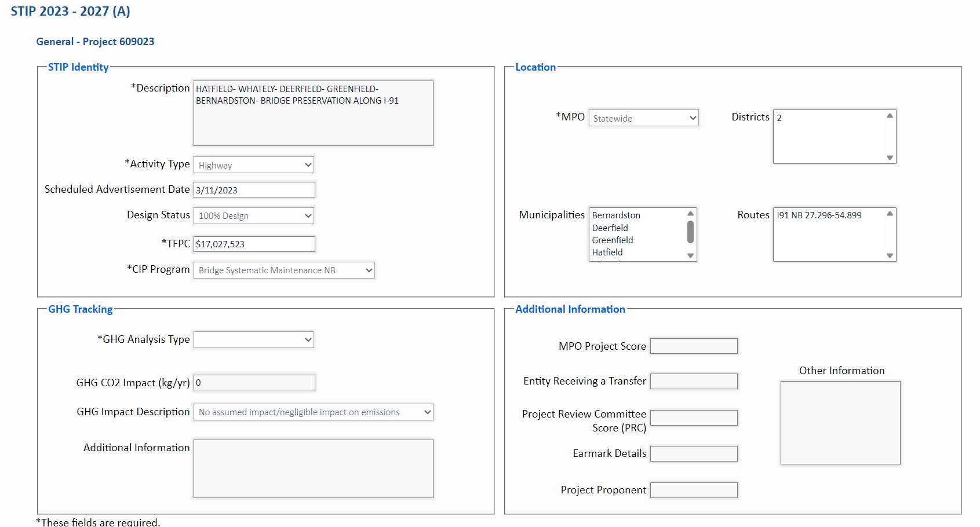Click the Project Proponent field
This screenshot has height=527, width=980.
[x=694, y=490]
